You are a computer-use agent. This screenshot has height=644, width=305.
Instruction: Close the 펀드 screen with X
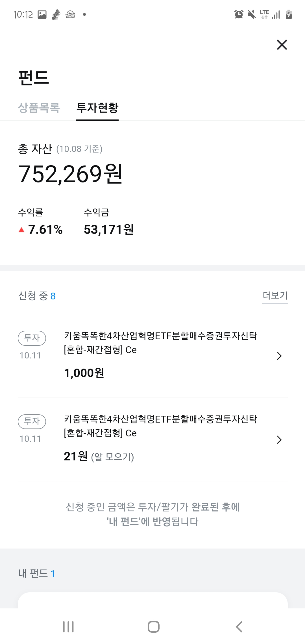click(282, 45)
